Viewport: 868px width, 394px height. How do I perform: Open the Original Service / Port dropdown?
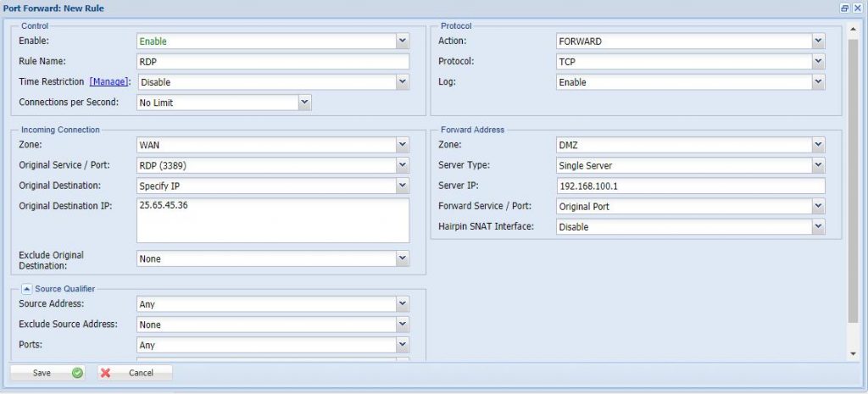coord(402,165)
